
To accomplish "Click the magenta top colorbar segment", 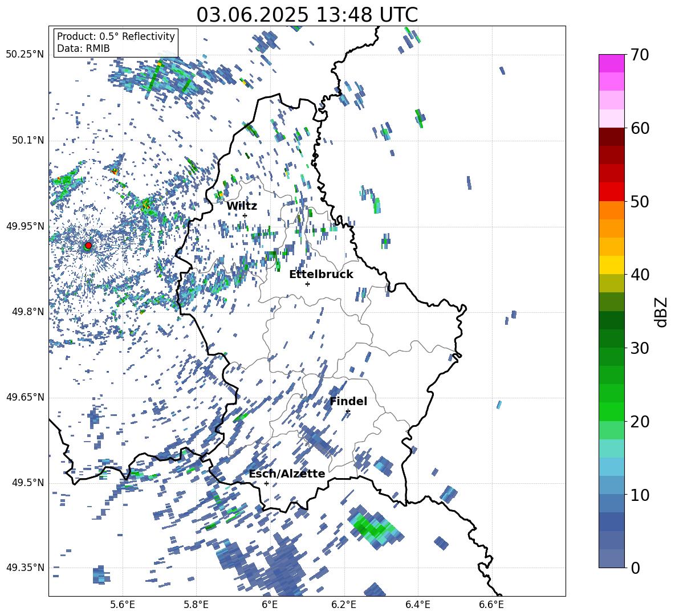I will [x=611, y=63].
